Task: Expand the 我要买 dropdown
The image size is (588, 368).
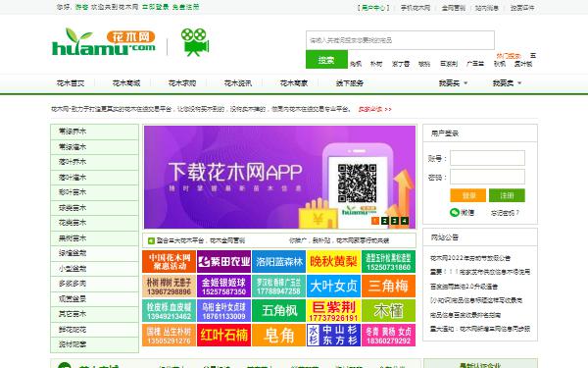Action: pyautogui.click(x=453, y=83)
